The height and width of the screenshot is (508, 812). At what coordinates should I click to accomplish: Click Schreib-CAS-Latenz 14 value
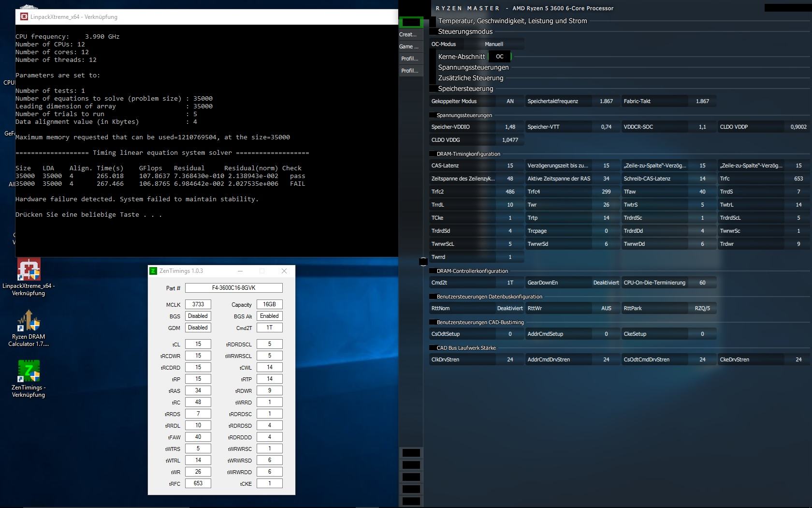[702, 179]
